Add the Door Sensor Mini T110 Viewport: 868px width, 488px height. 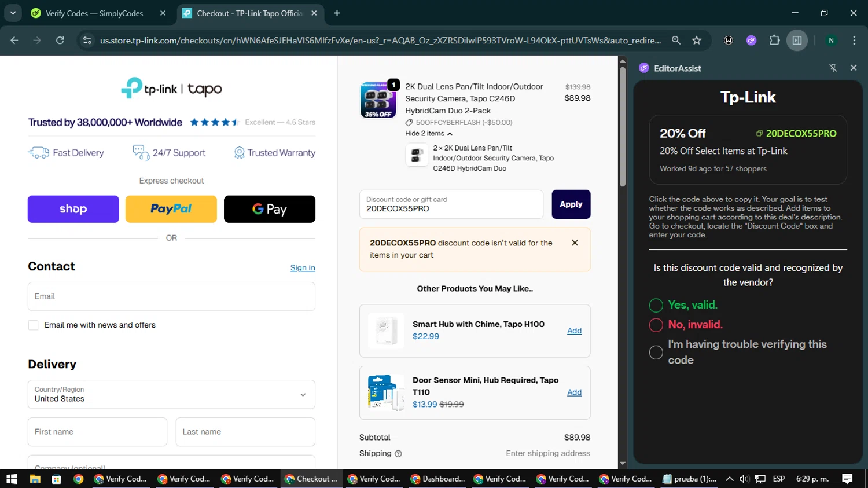574,392
